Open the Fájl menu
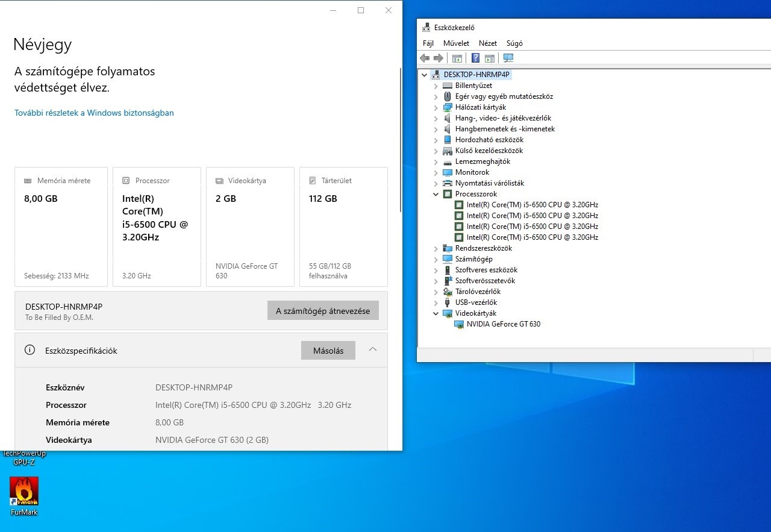 click(428, 43)
